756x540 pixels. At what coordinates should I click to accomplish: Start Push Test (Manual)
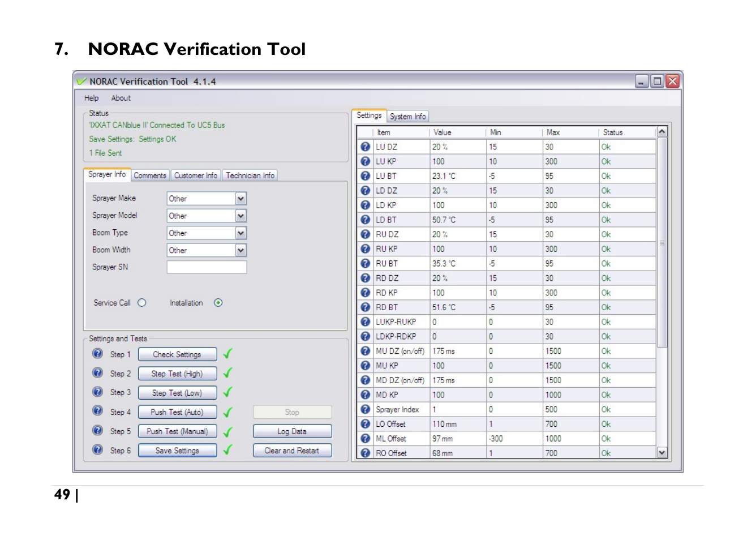[x=177, y=431]
